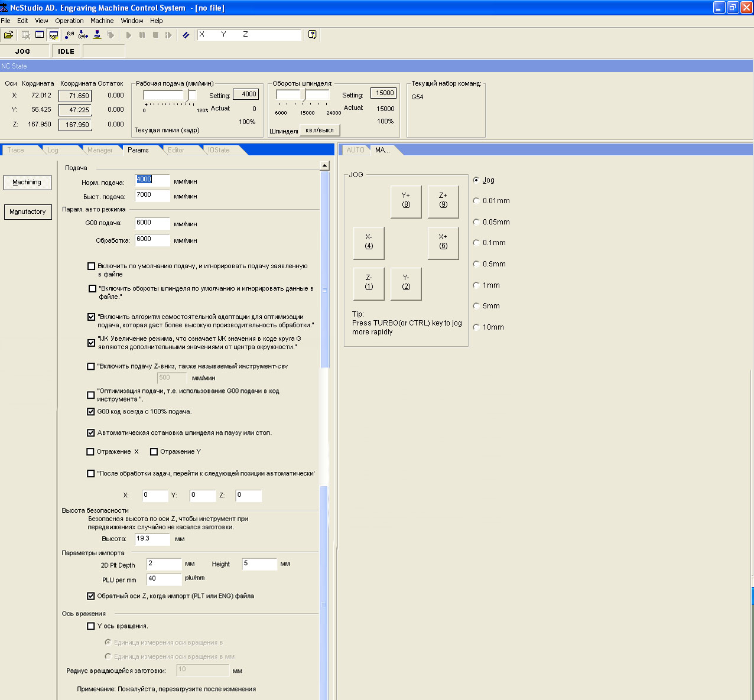Open the File menu
Image resolution: width=754 pixels, height=700 pixels.
pos(6,21)
